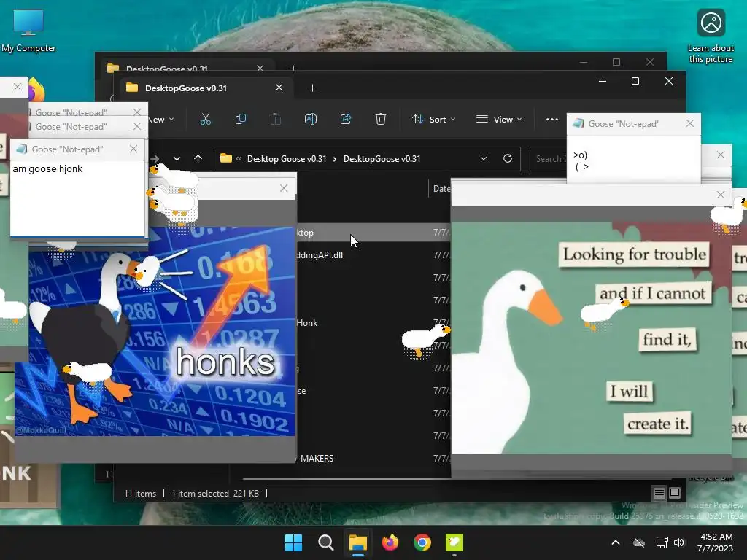
Task: Add a new Explorer tab with plus button
Action: tap(312, 88)
